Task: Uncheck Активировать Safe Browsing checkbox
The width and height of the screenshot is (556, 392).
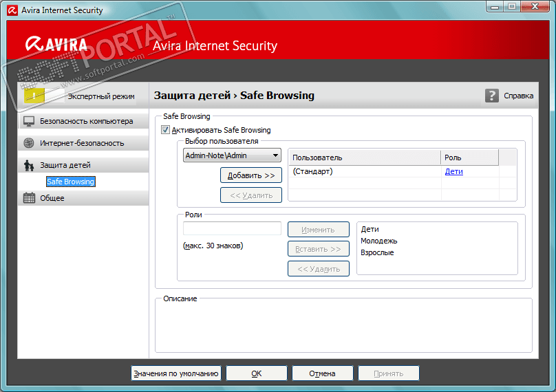Action: point(165,130)
